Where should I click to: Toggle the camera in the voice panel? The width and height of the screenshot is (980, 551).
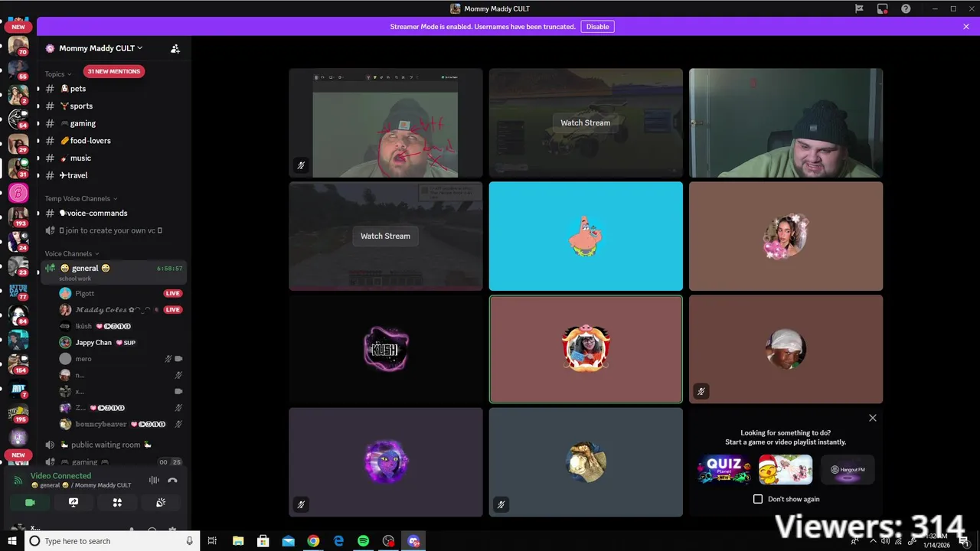coord(30,503)
